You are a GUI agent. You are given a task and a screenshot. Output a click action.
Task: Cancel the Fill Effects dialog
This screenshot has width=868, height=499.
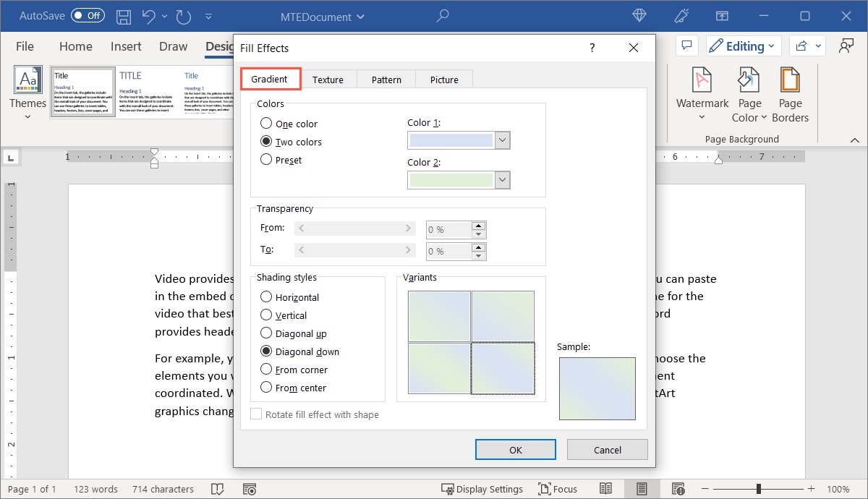pyautogui.click(x=607, y=449)
